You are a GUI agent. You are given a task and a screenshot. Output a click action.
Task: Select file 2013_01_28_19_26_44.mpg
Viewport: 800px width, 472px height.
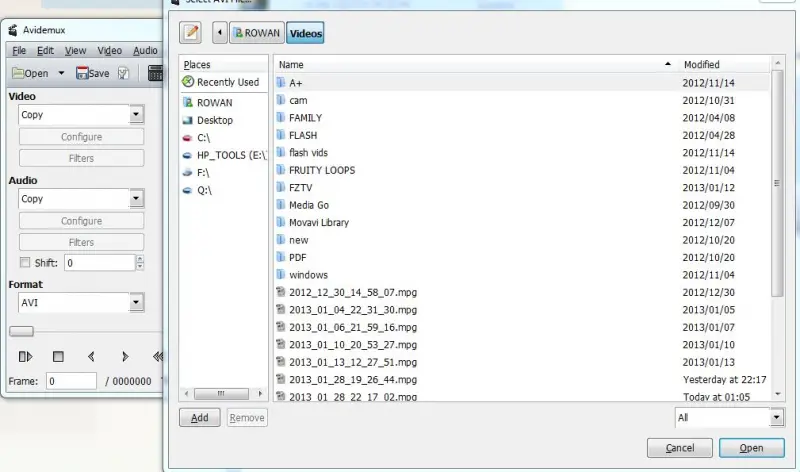click(522, 380)
